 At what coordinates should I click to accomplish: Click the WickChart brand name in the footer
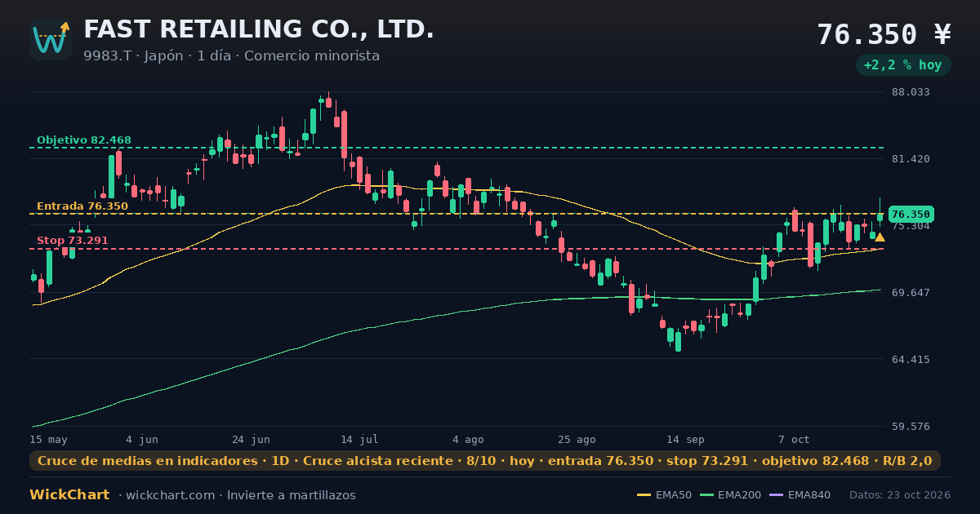pos(69,495)
